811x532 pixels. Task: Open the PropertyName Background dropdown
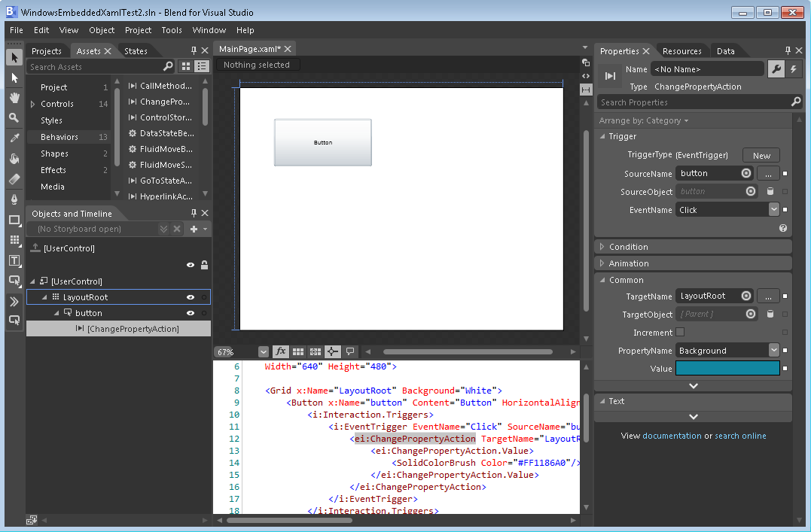point(774,350)
